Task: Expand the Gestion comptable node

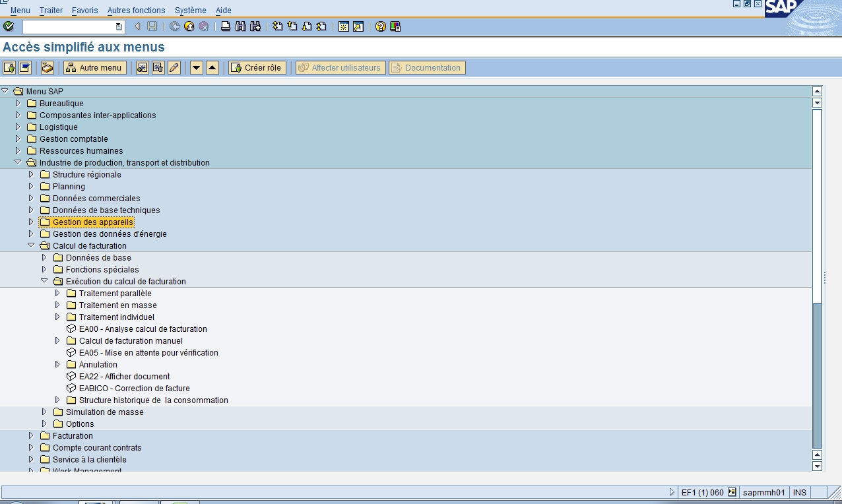Action: tap(18, 139)
